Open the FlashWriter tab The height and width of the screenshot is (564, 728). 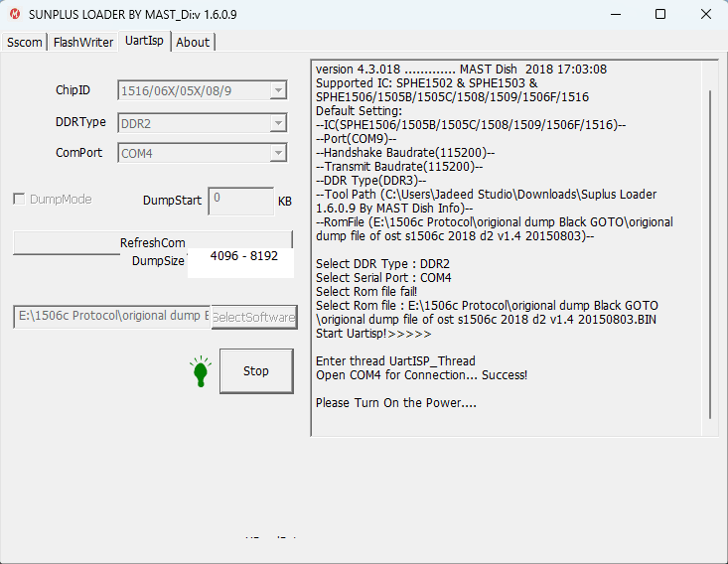[x=83, y=43]
